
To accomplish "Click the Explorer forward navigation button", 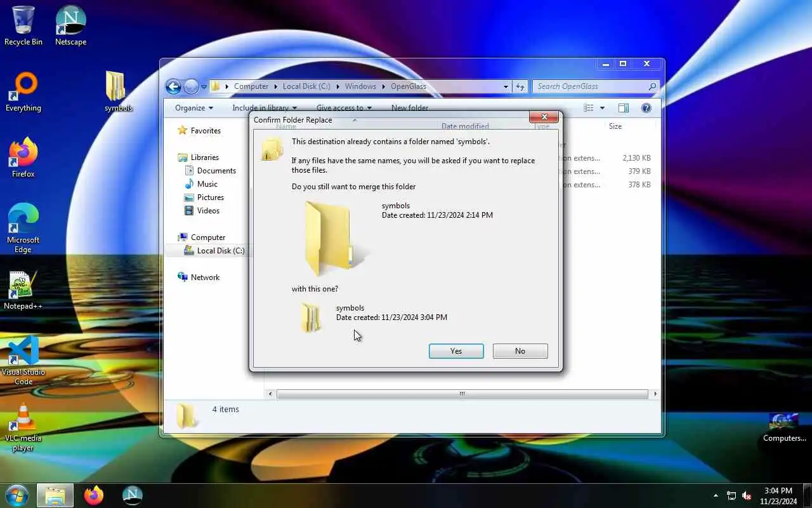I will click(191, 86).
